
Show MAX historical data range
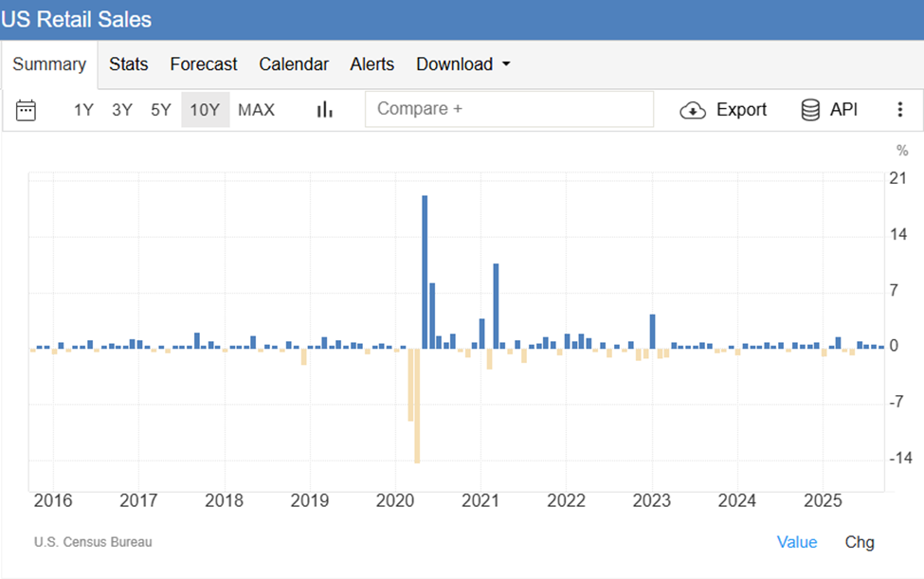(x=256, y=110)
